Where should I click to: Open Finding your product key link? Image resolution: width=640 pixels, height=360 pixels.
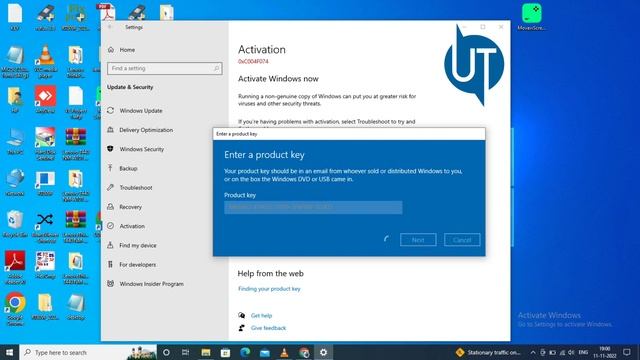(269, 289)
